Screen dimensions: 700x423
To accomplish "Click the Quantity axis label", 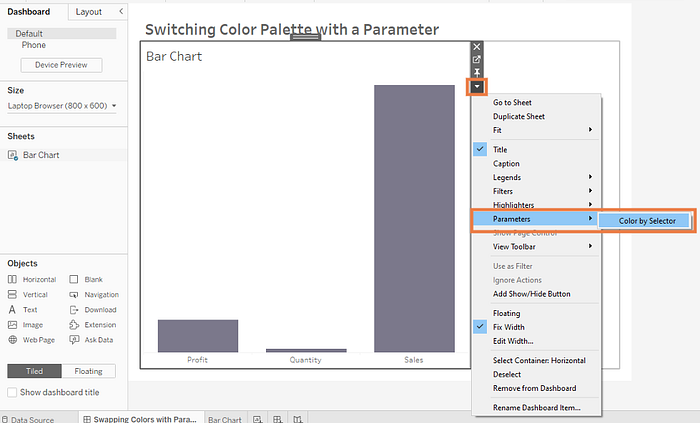I will (305, 360).
